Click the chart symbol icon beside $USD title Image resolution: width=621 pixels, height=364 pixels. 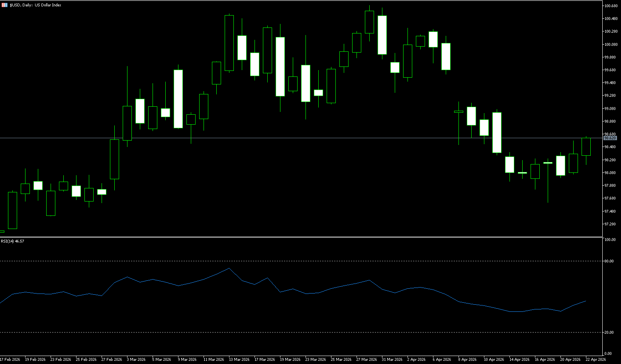4,5
